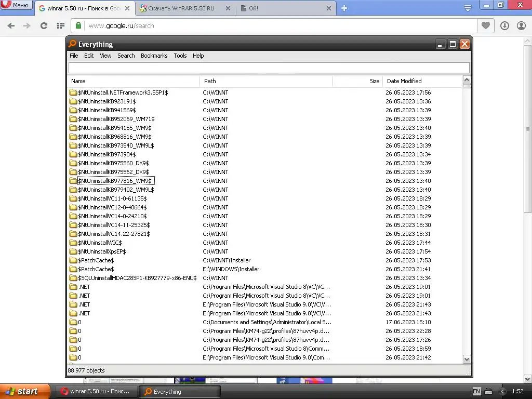Open the browser downloads icon
The height and width of the screenshot is (399, 532).
point(504,26)
